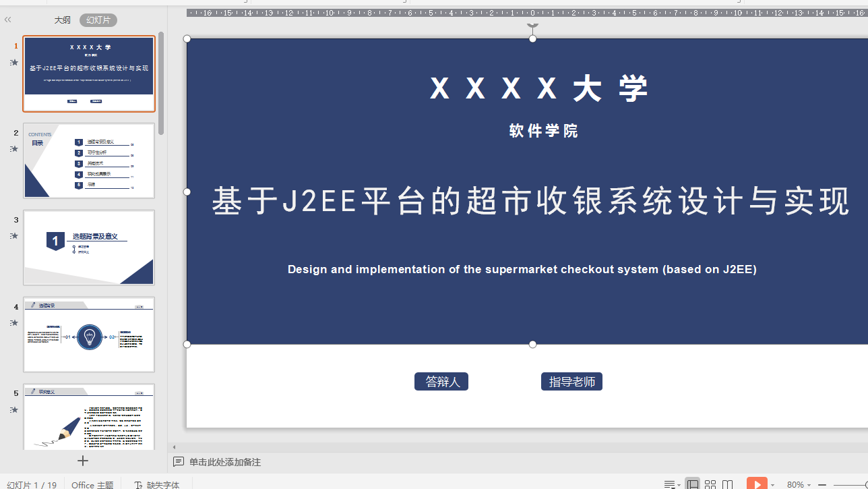The height and width of the screenshot is (489, 868).
Task: Click left-middle selection handle of the slide title
Action: [187, 192]
